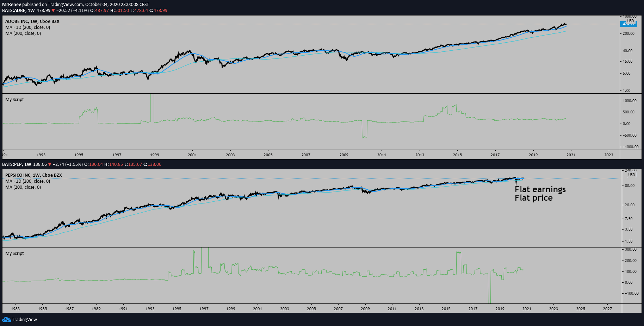The image size is (644, 326).
Task: Click the PepsiCo high value H:140.85 in header
Action: pyautogui.click(x=113, y=164)
